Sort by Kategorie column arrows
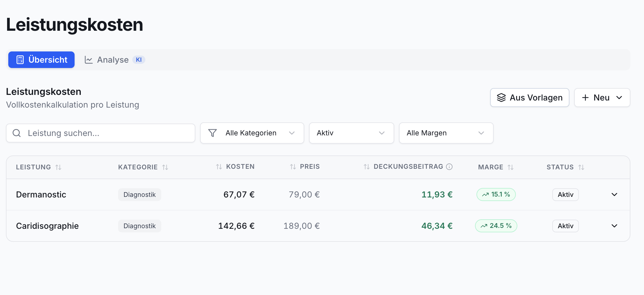This screenshot has width=644, height=295. [165, 167]
